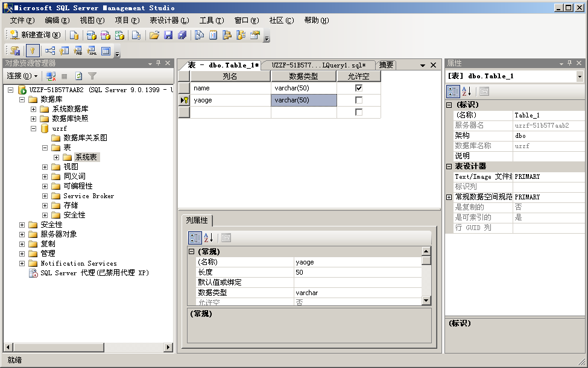Open the 表设计器(L) menu
588x368 pixels.
pos(169,20)
